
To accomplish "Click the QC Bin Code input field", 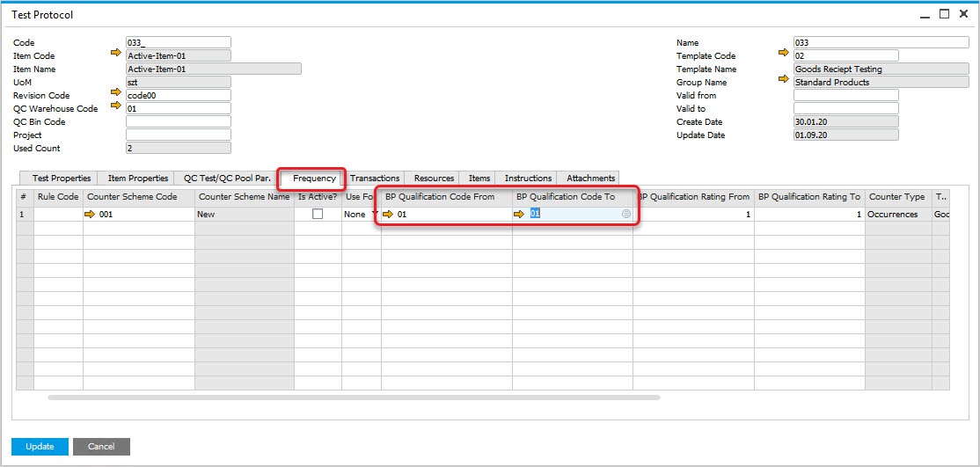I will tap(178, 121).
